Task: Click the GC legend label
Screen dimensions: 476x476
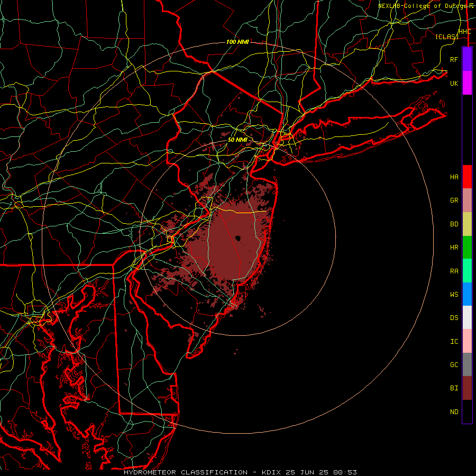Action: pyautogui.click(x=454, y=365)
